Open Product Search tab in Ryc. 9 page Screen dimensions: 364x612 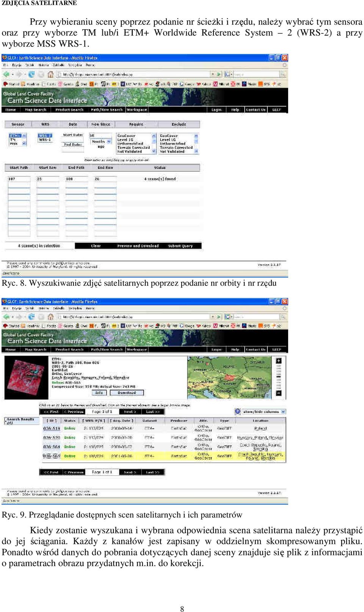(x=69, y=349)
